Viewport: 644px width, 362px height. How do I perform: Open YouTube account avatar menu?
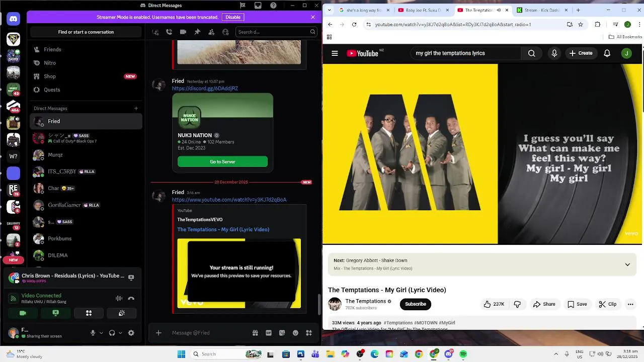(626, 53)
